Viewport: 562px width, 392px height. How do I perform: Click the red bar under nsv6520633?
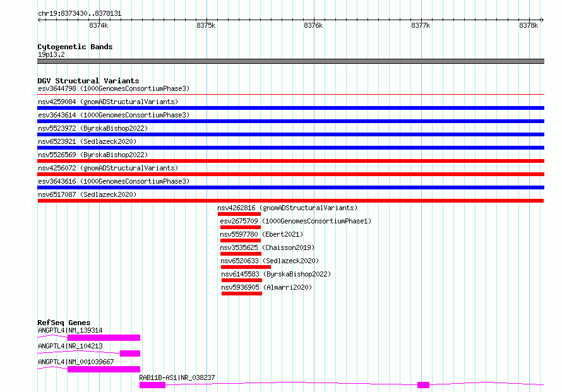click(246, 267)
